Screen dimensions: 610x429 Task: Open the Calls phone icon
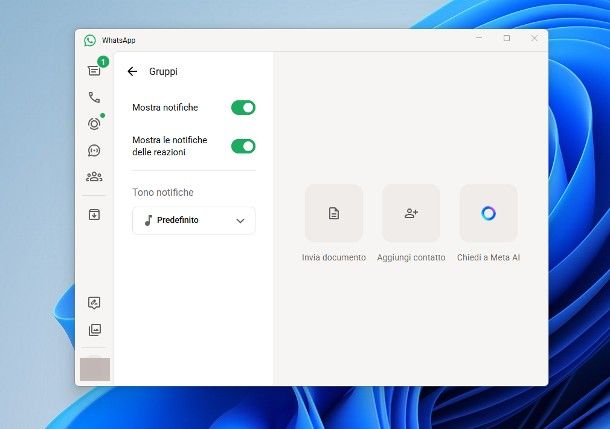pyautogui.click(x=95, y=97)
